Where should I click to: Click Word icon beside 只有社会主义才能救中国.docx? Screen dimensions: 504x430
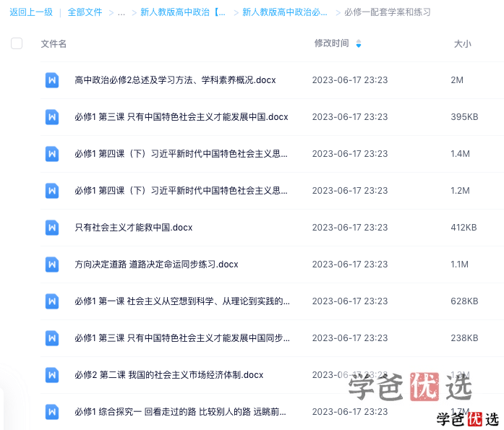point(52,228)
